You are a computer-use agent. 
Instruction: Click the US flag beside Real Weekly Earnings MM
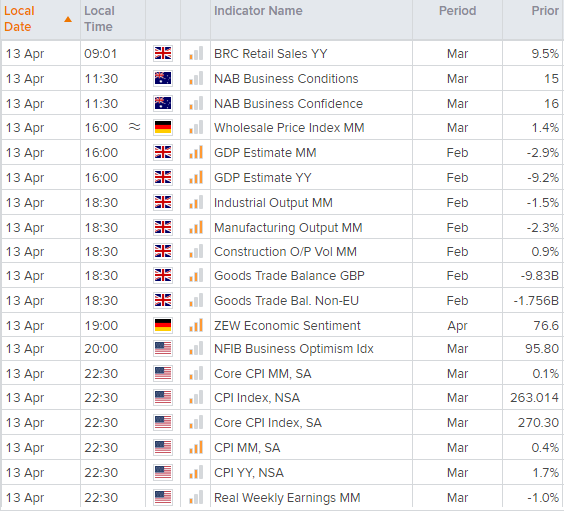(x=163, y=497)
